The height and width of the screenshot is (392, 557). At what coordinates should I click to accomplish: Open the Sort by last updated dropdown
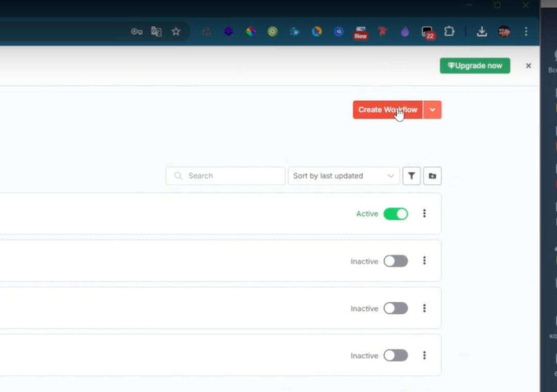(343, 176)
